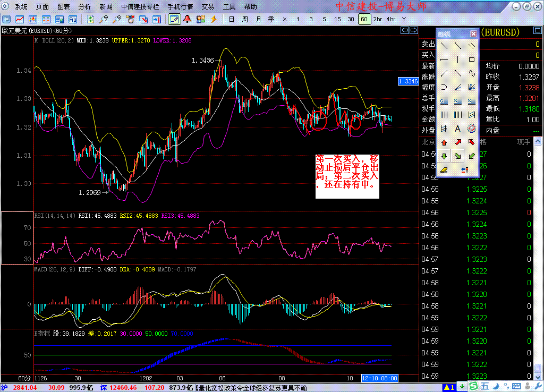
Task: Open the 新闻 menu
Action: pyautogui.click(x=106, y=6)
